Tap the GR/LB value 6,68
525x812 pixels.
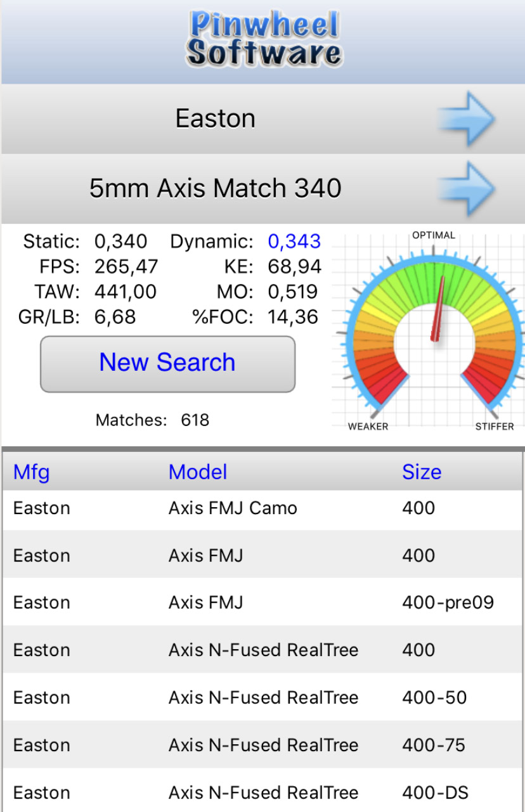pos(115,317)
